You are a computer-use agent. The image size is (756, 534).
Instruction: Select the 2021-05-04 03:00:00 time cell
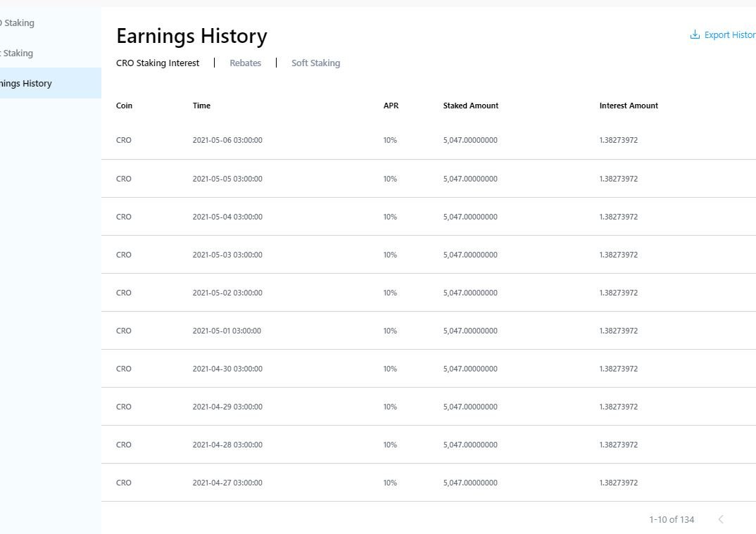[227, 217]
